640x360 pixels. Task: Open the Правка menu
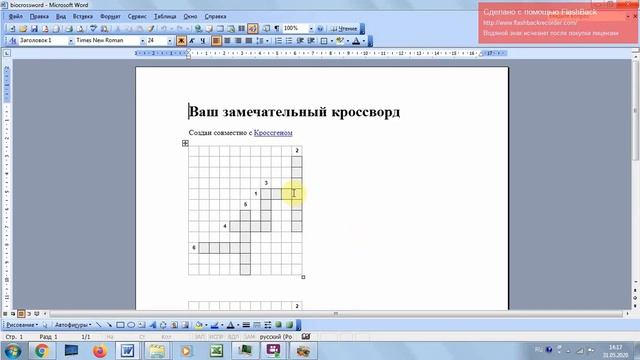pos(39,16)
